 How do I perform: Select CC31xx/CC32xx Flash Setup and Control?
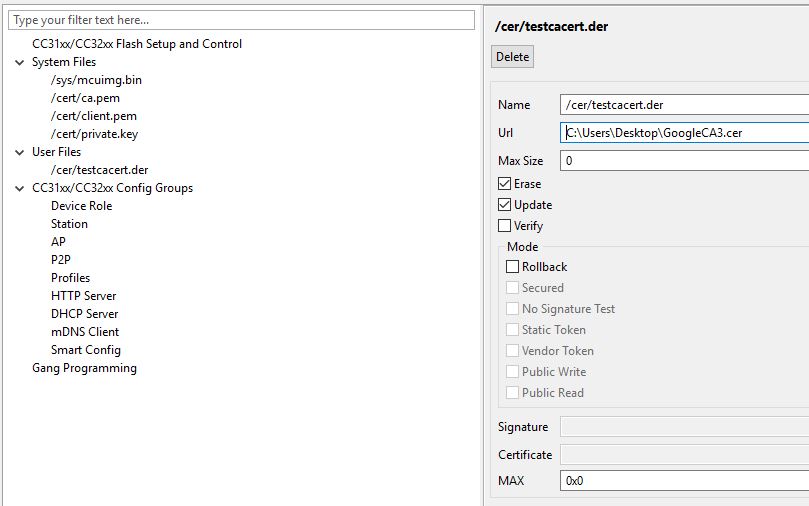tap(137, 44)
